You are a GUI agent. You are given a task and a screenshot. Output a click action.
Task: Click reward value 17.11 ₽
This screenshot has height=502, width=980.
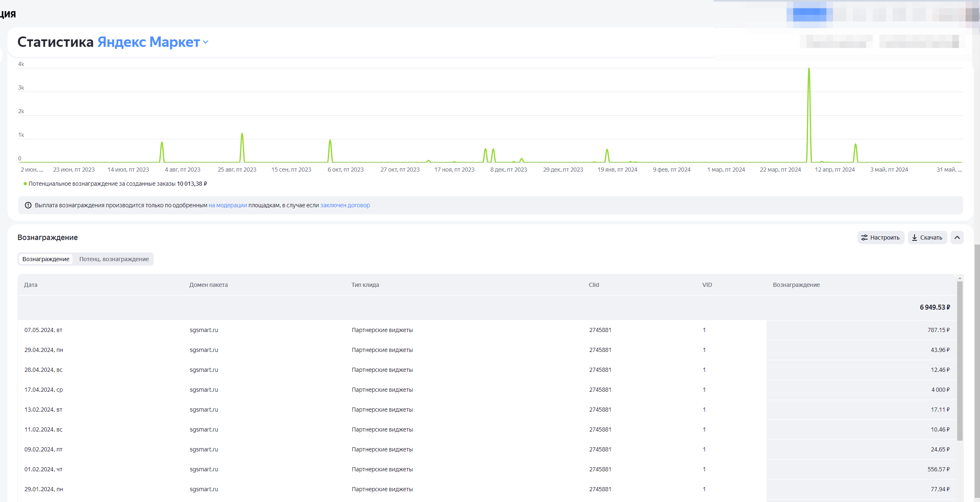(940, 410)
